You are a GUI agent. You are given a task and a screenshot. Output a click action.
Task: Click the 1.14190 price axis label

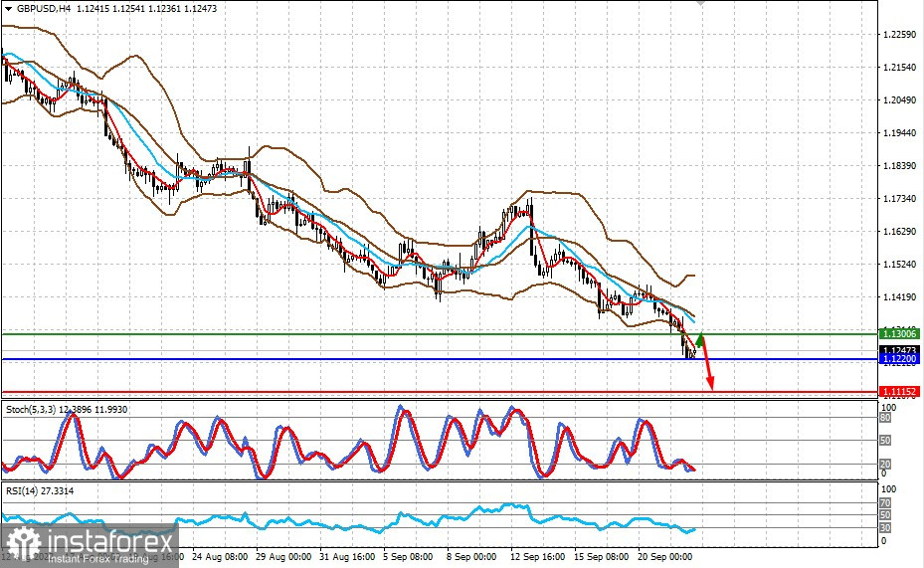point(900,297)
